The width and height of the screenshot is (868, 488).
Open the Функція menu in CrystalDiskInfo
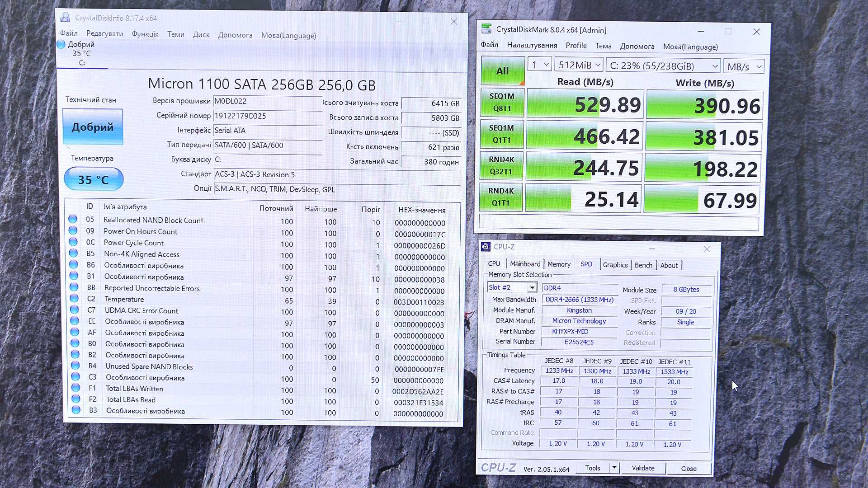(x=145, y=34)
